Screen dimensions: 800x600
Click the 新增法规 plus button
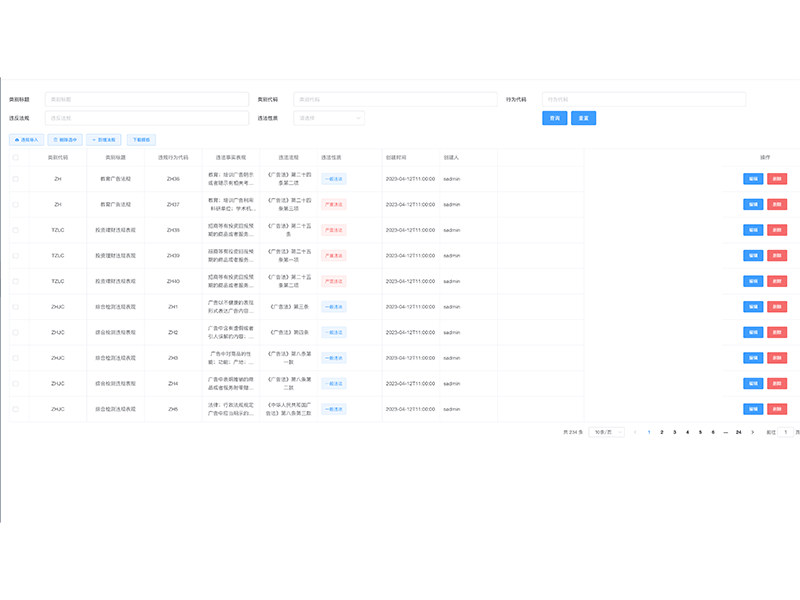(103, 140)
